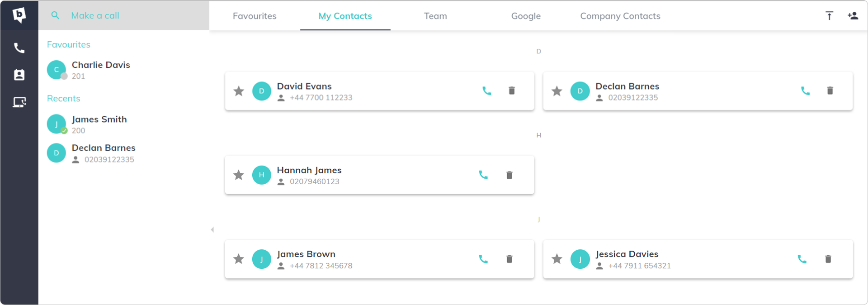Open the James Brown contact card
The height and width of the screenshot is (305, 868).
[x=379, y=259]
